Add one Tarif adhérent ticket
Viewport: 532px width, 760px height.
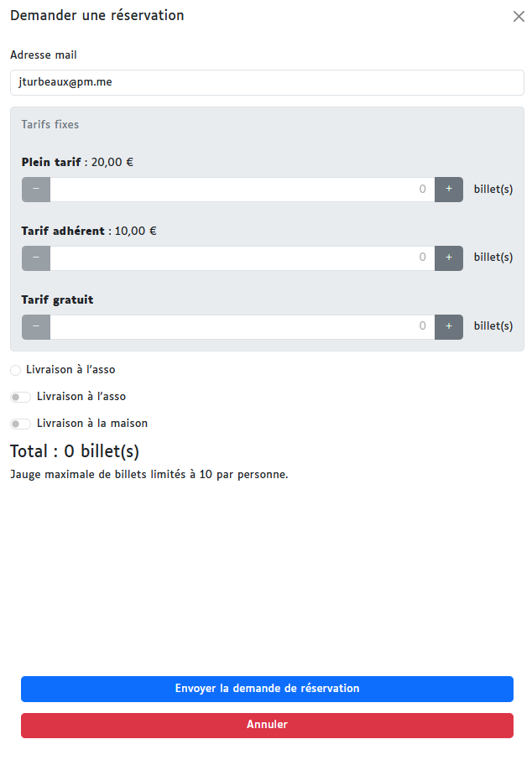tap(449, 258)
